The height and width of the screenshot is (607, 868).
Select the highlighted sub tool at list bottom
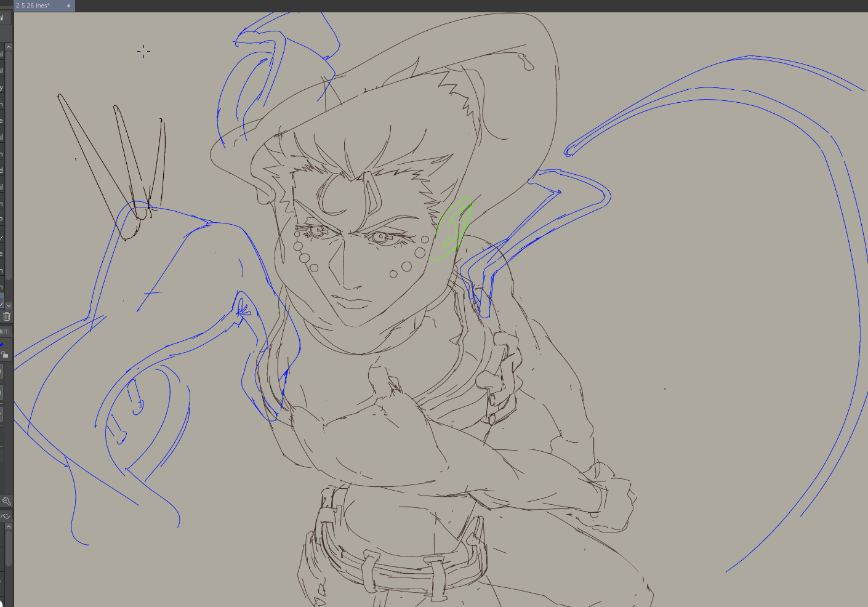pyautogui.click(x=2, y=302)
